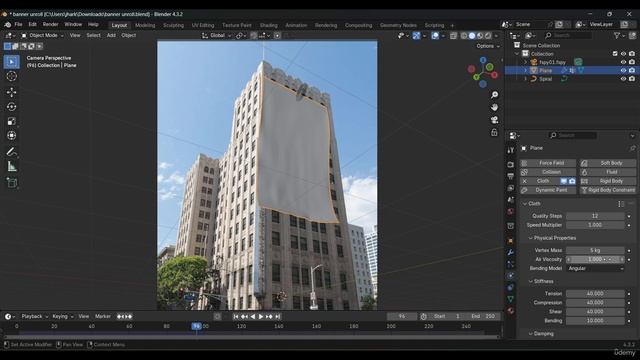Click the navigation gizmo Z axis
Viewport: 640px width, 360px height.
(x=483, y=60)
